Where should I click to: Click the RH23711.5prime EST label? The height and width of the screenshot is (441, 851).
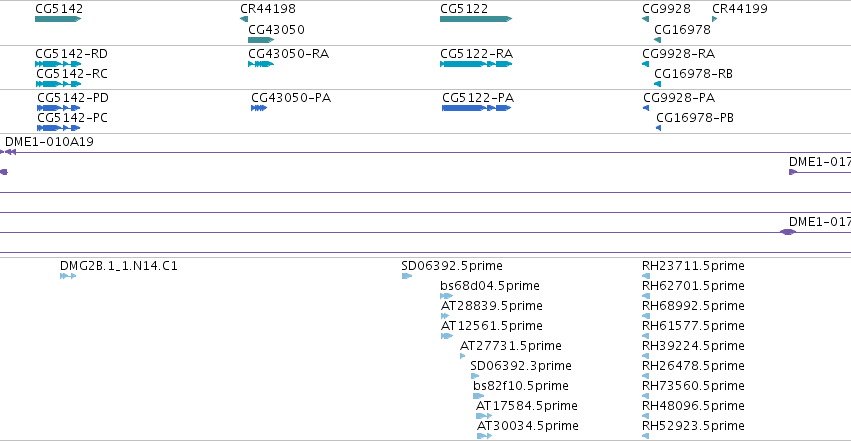(x=693, y=266)
